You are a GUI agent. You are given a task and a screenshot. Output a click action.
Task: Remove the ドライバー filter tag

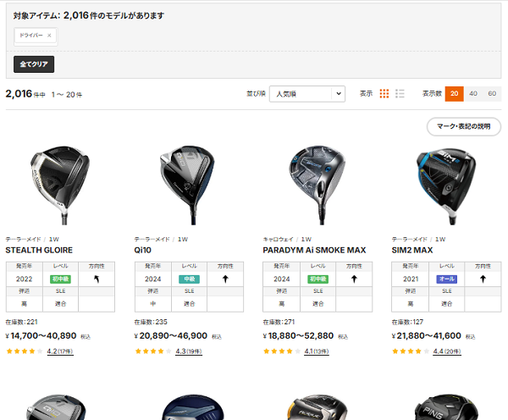(49, 36)
